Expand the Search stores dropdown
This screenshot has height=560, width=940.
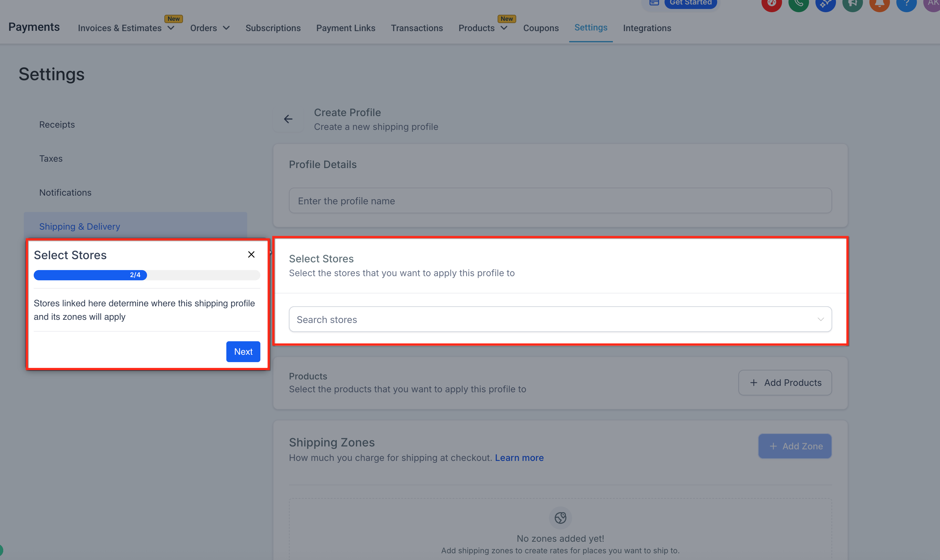pos(820,320)
